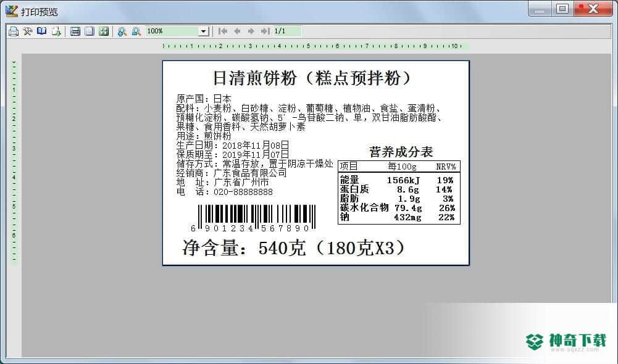The image size is (618, 364).
Task: Click the 钠 432mg row
Action: pos(398,217)
